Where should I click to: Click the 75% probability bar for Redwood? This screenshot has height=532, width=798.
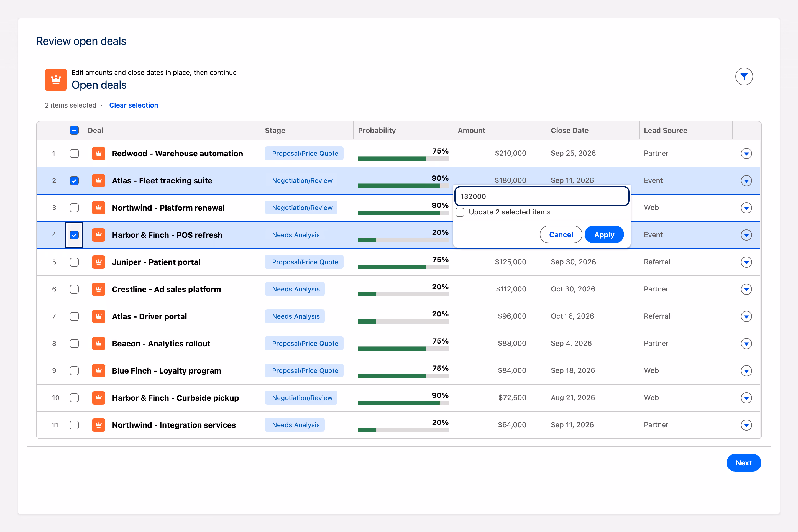tap(403, 158)
